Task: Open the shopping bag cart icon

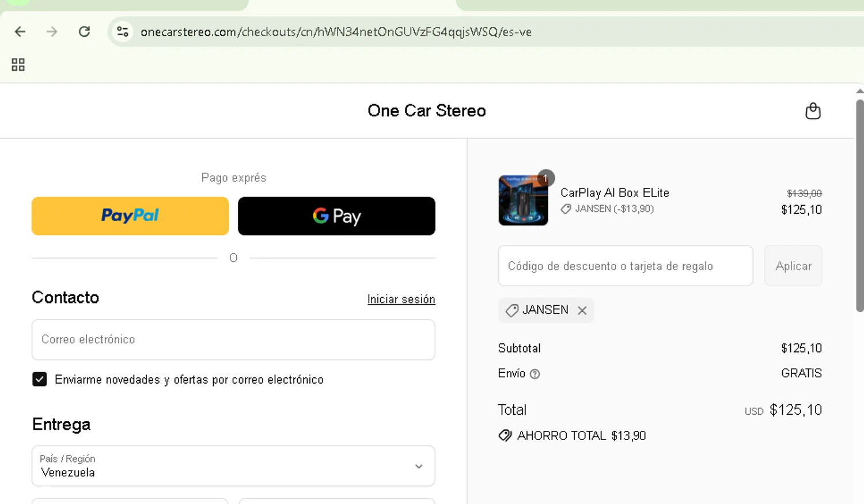Action: (x=813, y=111)
